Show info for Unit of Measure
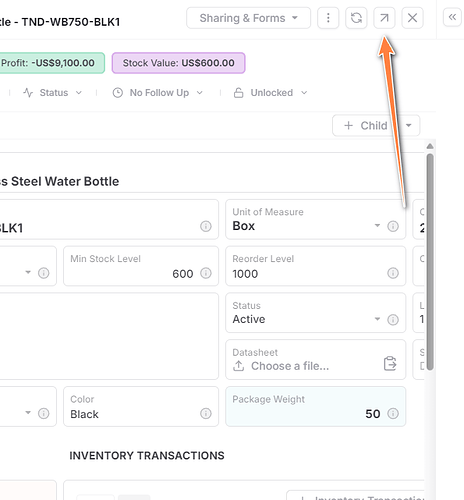This screenshot has width=464, height=500. 393,226
